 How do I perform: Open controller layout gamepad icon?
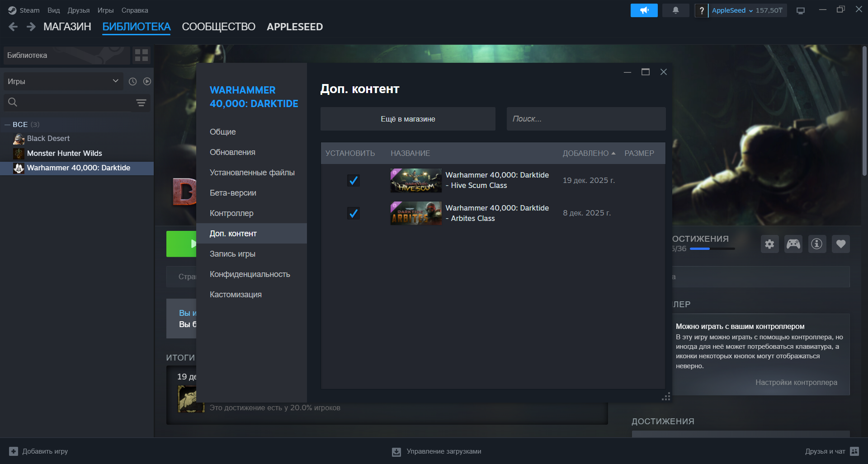793,244
